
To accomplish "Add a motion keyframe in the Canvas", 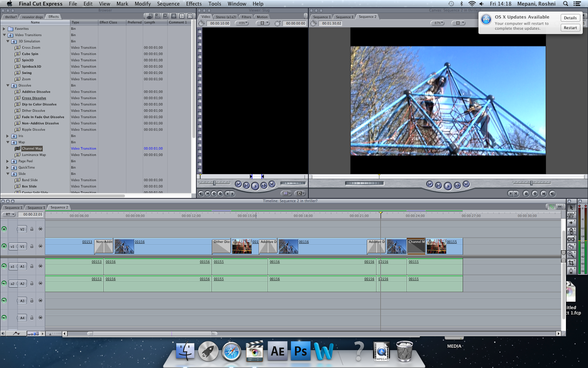I will [535, 194].
